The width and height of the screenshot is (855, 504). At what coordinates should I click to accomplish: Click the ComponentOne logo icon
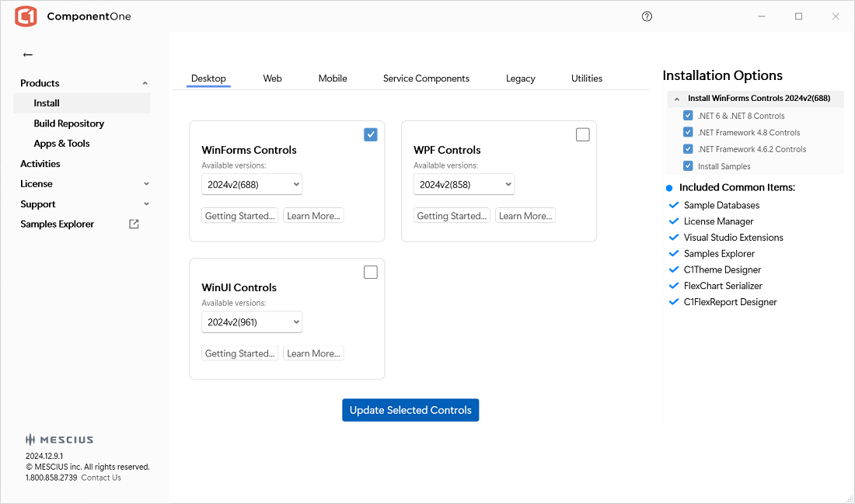[x=26, y=16]
